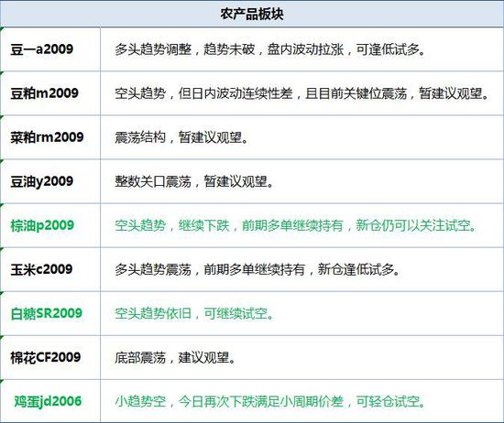Select the 豆油y2009 contract cell
Screen dimensions: 504x423
coord(50,181)
